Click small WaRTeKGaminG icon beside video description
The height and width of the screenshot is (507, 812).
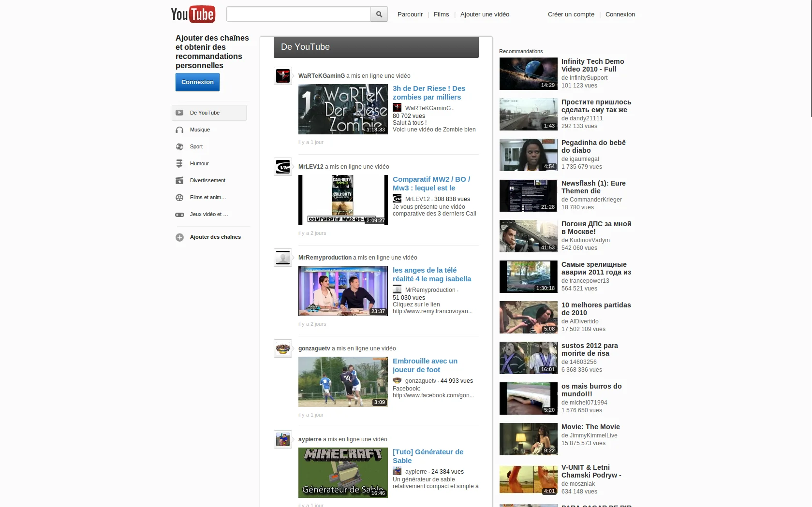(x=397, y=107)
